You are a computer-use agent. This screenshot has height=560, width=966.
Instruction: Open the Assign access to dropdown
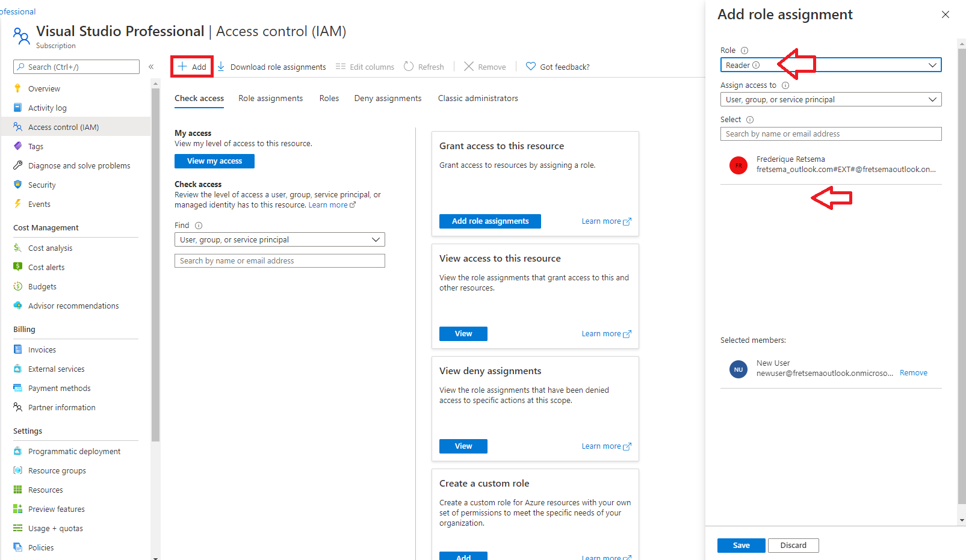click(831, 100)
